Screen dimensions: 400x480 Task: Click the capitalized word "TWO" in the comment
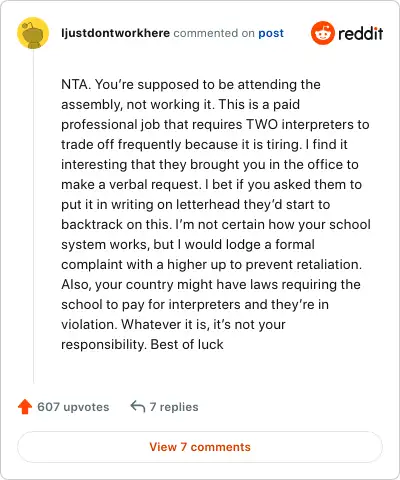[262, 124]
